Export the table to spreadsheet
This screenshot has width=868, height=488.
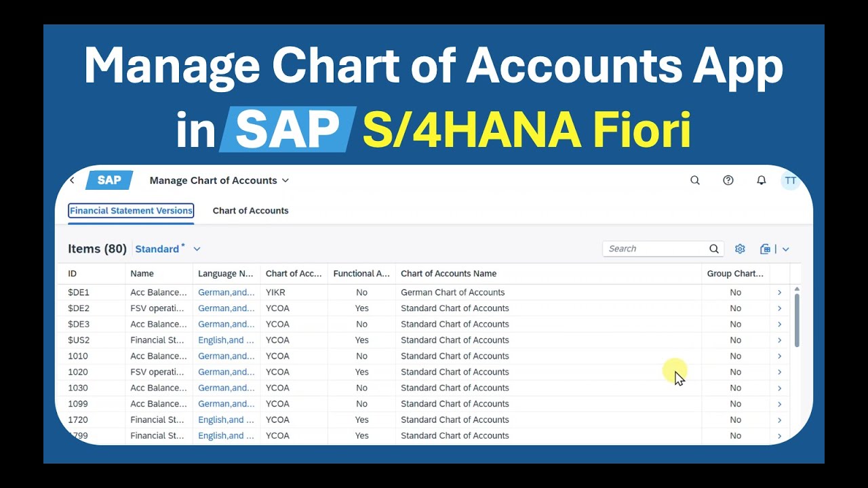pos(765,249)
